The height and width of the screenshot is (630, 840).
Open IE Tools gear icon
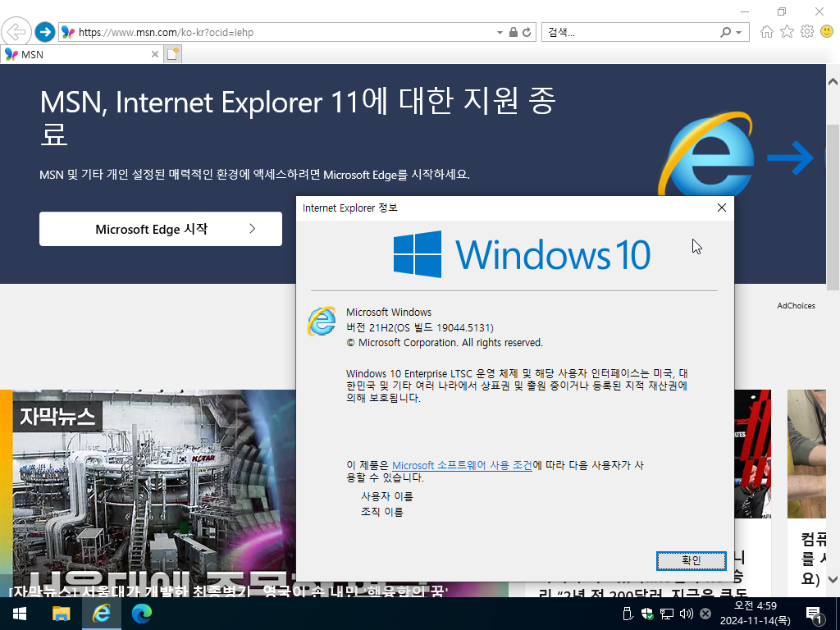[807, 32]
